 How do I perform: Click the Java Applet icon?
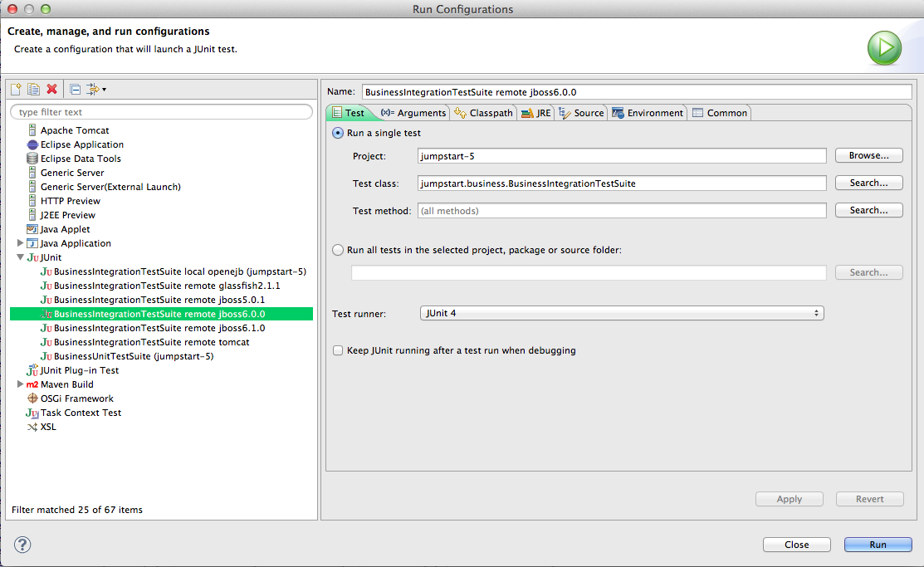coord(32,229)
